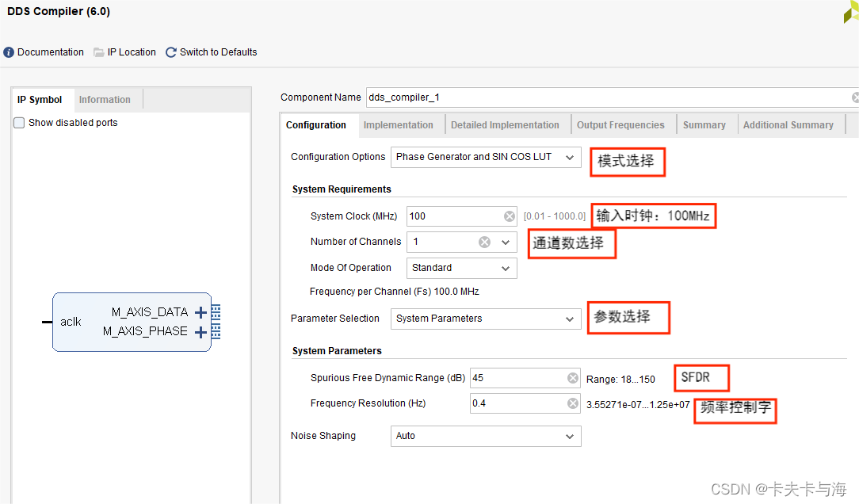
Task: Open the Summary tab
Action: click(704, 125)
